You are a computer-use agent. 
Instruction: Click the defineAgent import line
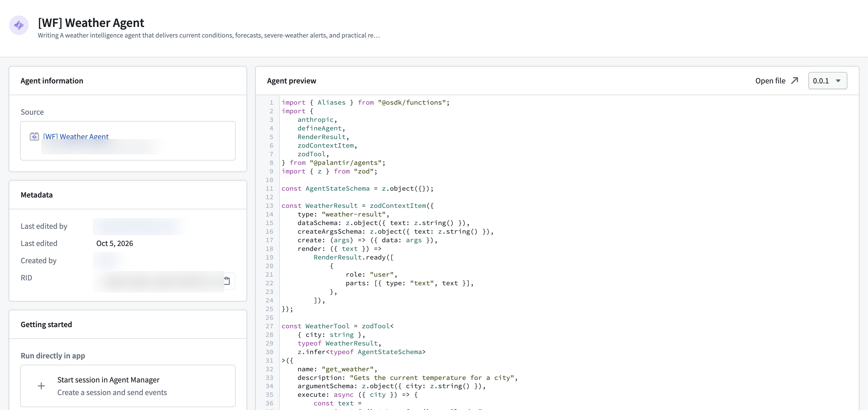click(321, 128)
